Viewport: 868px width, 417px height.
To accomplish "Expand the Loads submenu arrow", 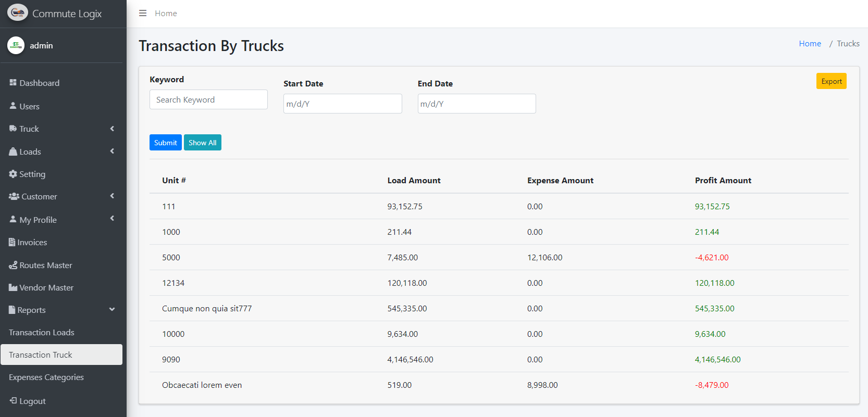I will pyautogui.click(x=112, y=151).
